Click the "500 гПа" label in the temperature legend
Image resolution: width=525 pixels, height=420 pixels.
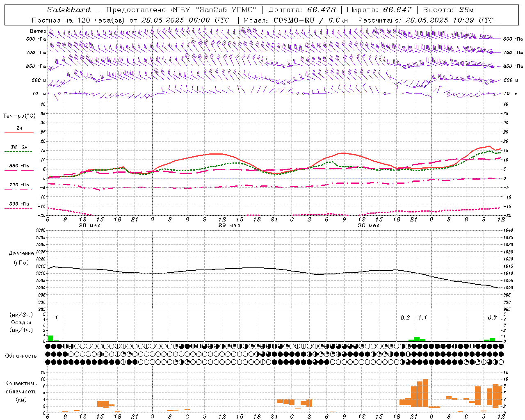click(x=19, y=204)
